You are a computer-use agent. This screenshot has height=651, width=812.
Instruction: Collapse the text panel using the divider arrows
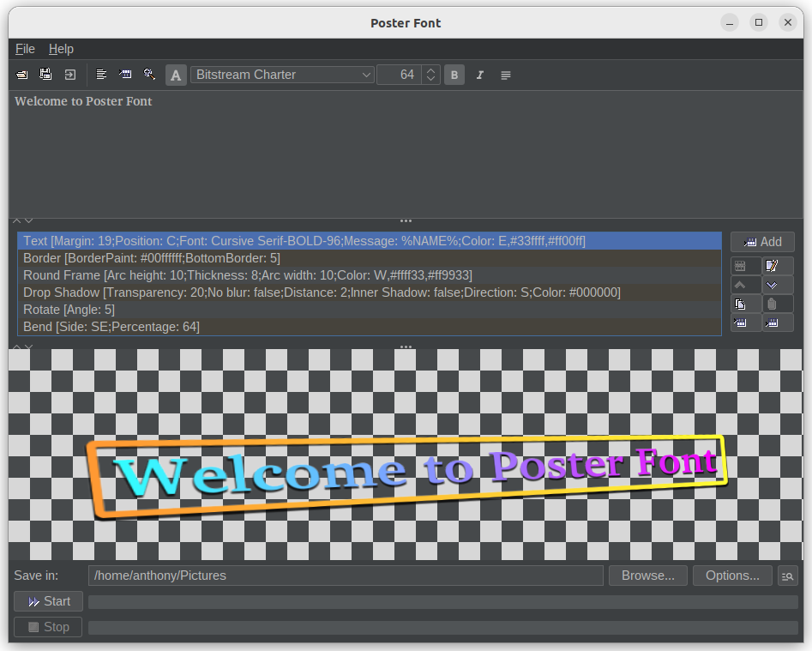tap(16, 221)
